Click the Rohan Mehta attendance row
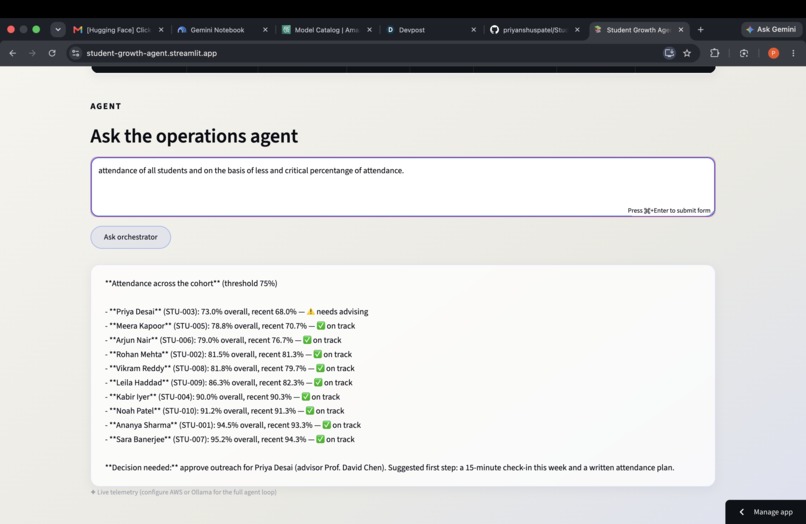Screen dimensions: 806x524 pyautogui.click(x=228, y=354)
